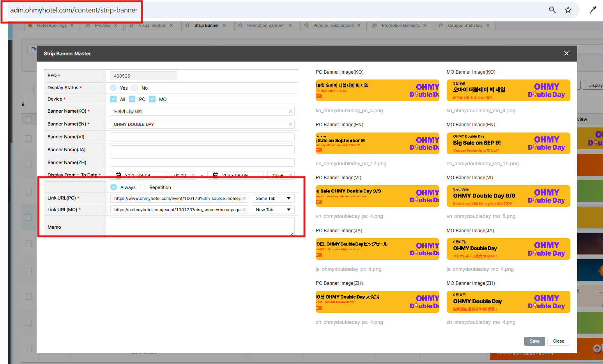603x364 pixels.
Task: Switch to the Popular Destinations tab
Action: click(x=333, y=25)
